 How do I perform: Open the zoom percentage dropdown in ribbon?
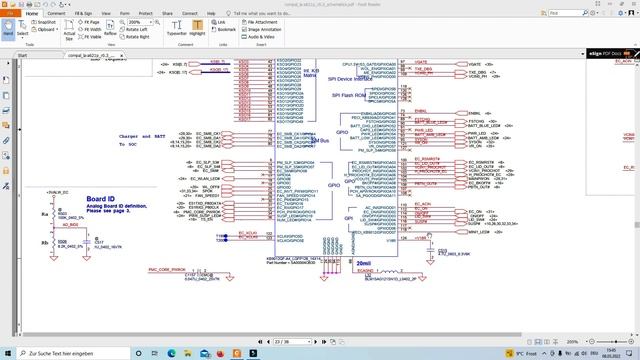click(151, 22)
